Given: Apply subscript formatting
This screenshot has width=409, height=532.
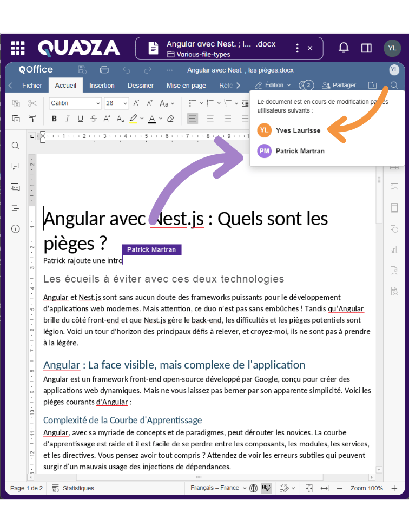Looking at the screenshot, I should coord(120,119).
